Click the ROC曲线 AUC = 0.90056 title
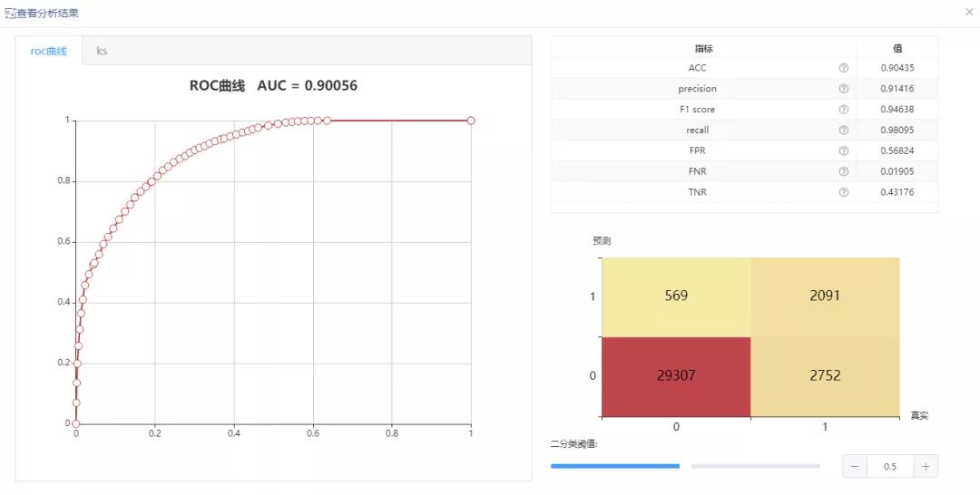Screen dimensions: 980x495 click(x=273, y=85)
